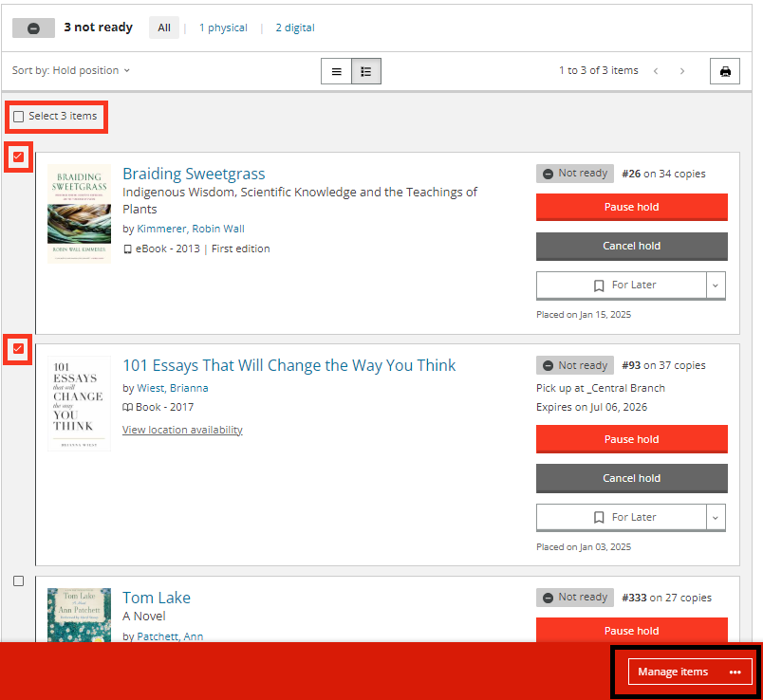Screen dimensions: 763x700
Task: Filter holds by 2 digital
Action: [x=295, y=28]
